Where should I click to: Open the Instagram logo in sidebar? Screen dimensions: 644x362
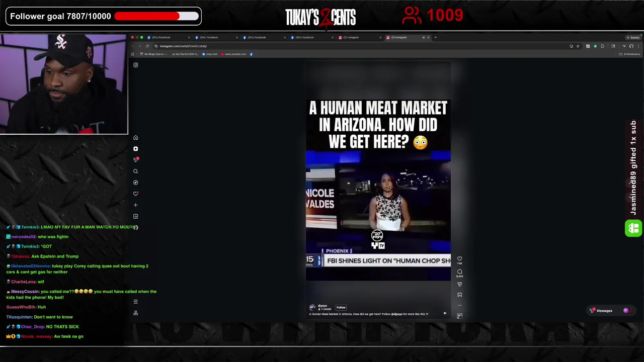135,65
